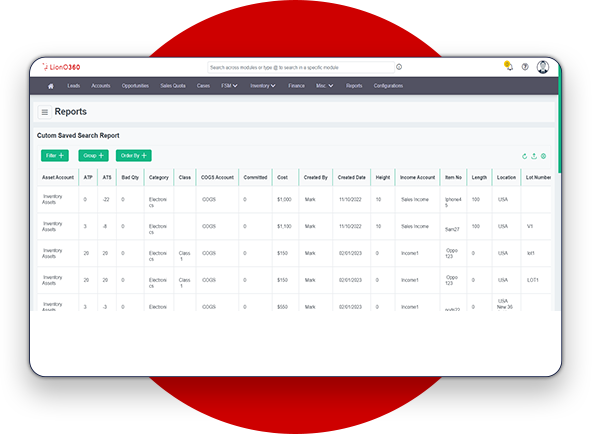The width and height of the screenshot is (592, 434).
Task: Add a filter with Filter + button
Action: [55, 155]
